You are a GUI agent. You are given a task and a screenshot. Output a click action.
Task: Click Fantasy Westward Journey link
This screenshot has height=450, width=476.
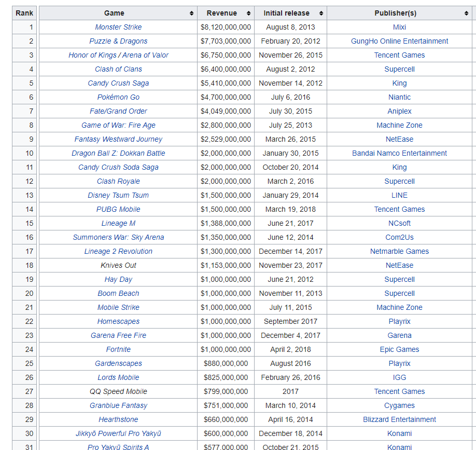click(x=118, y=139)
